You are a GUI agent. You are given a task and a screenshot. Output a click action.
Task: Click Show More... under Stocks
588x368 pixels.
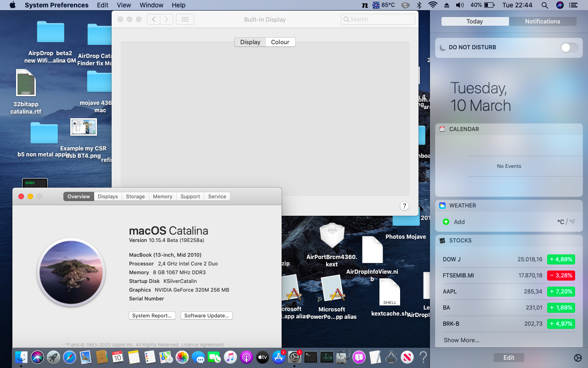pyautogui.click(x=461, y=340)
